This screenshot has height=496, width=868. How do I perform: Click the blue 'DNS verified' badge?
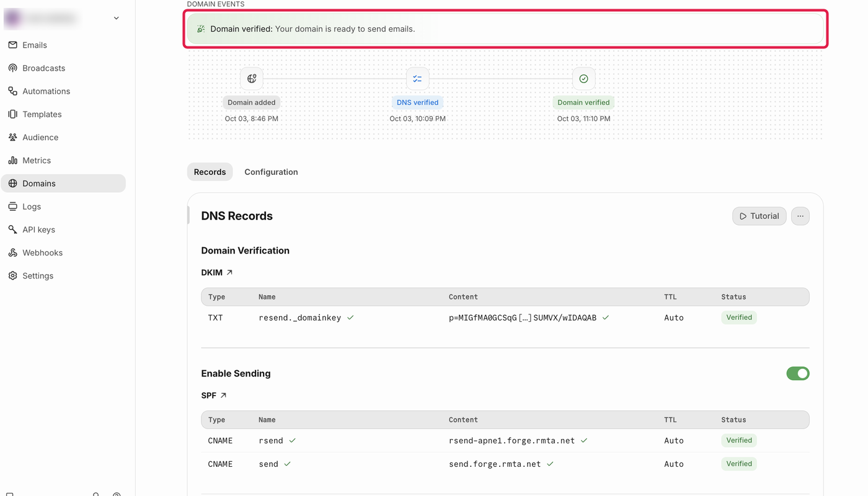417,102
